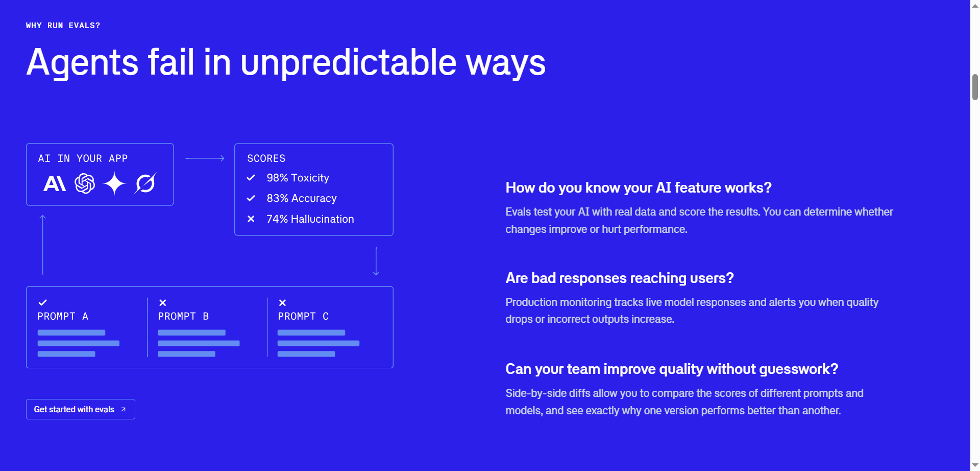This screenshot has width=980, height=471.
Task: Toggle the X mark above Prompt B
Action: click(163, 302)
